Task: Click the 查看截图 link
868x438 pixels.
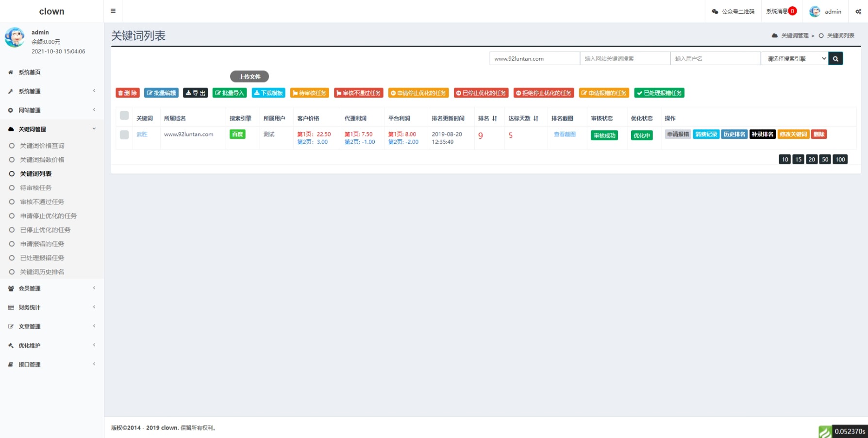Action: [x=565, y=135]
